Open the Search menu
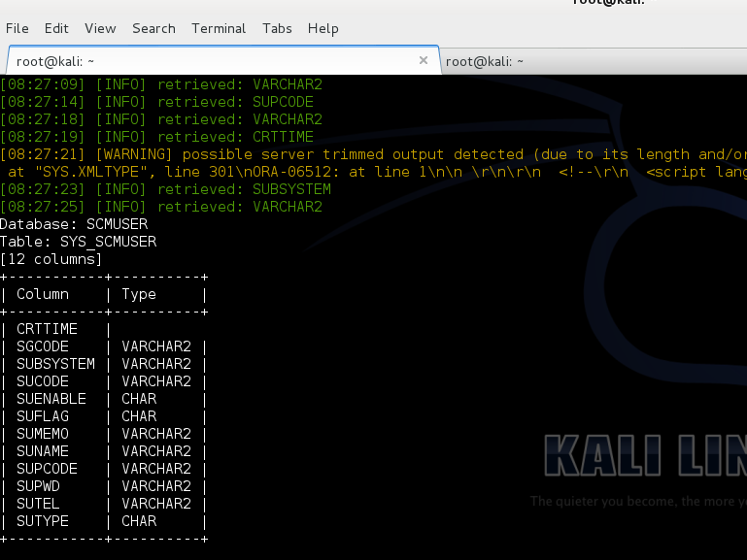 (153, 28)
